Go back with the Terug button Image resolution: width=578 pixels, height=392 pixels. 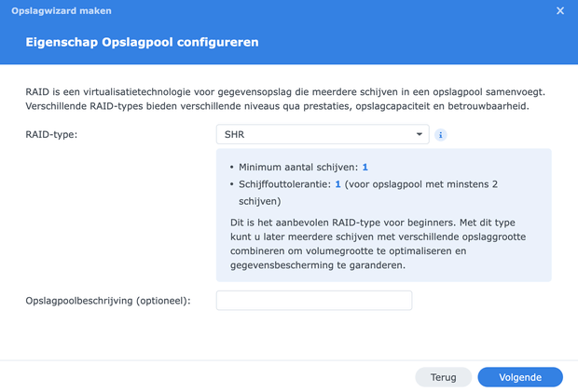[x=443, y=377]
